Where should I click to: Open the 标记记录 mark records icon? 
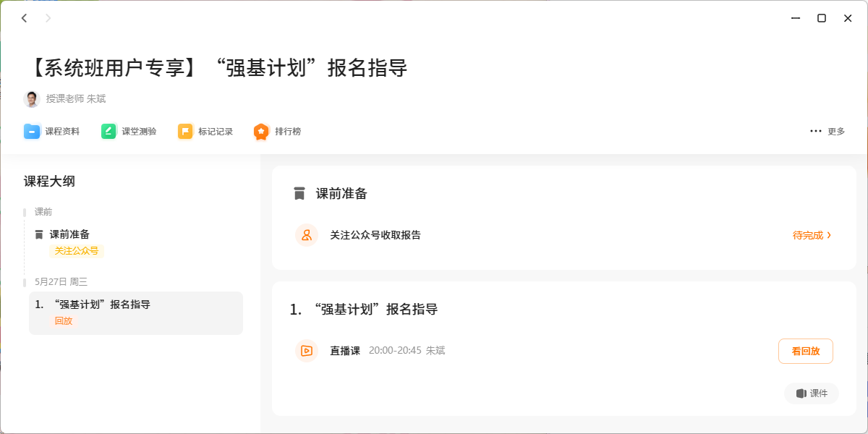186,131
